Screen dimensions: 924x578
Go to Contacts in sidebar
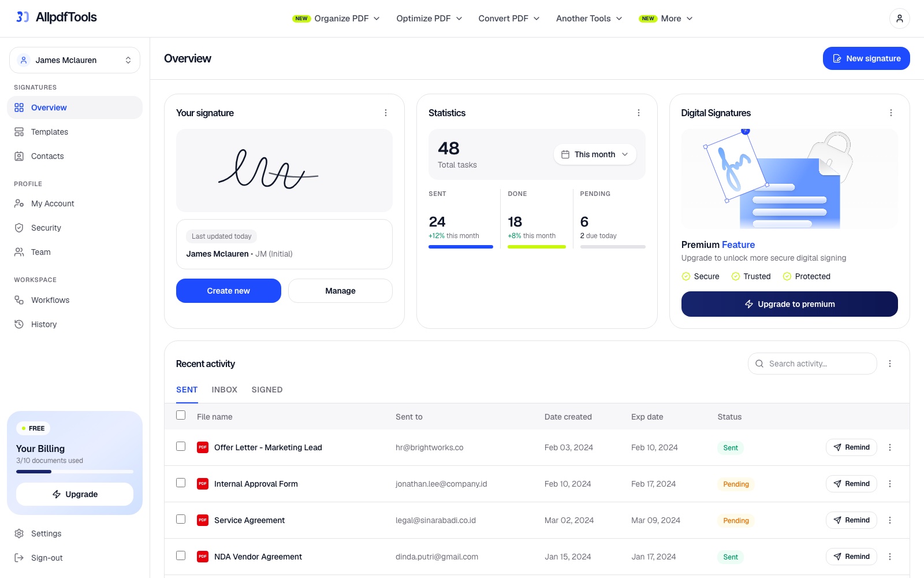pos(74,156)
